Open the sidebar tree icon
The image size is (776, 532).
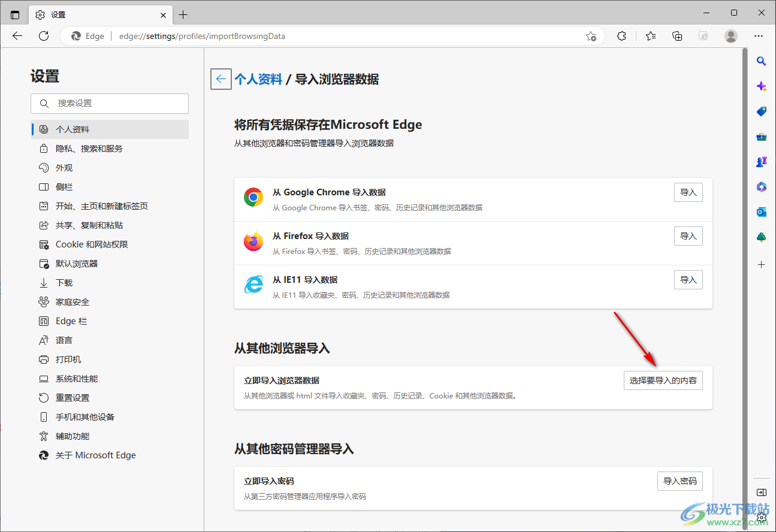tap(762, 237)
